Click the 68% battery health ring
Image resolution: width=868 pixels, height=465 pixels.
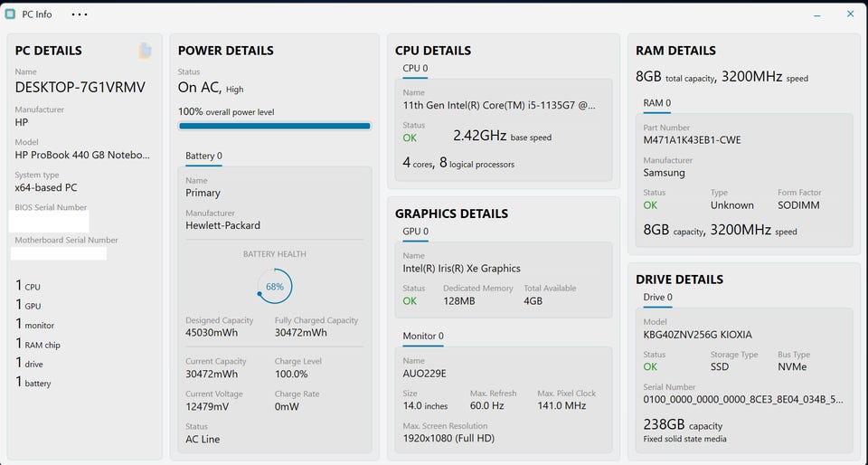pos(275,286)
